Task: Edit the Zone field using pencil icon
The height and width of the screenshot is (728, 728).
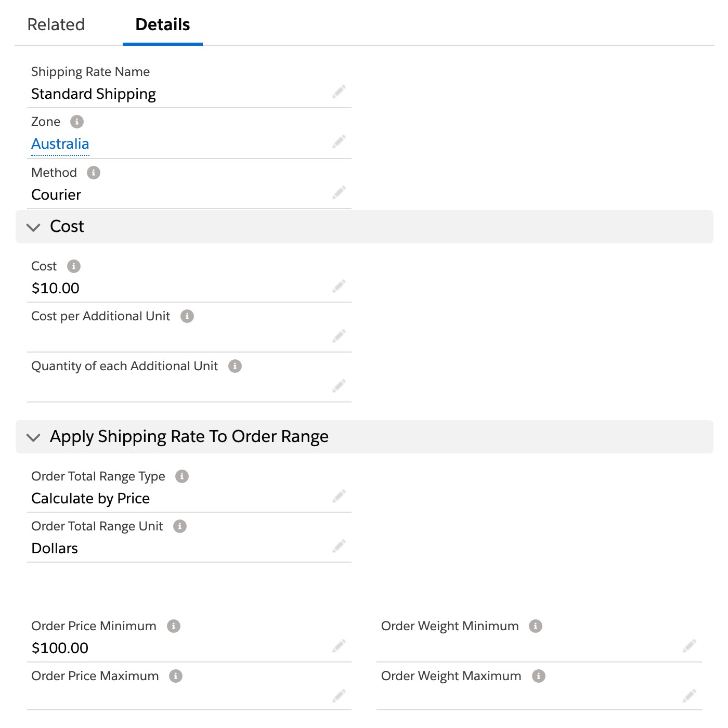Action: click(339, 141)
